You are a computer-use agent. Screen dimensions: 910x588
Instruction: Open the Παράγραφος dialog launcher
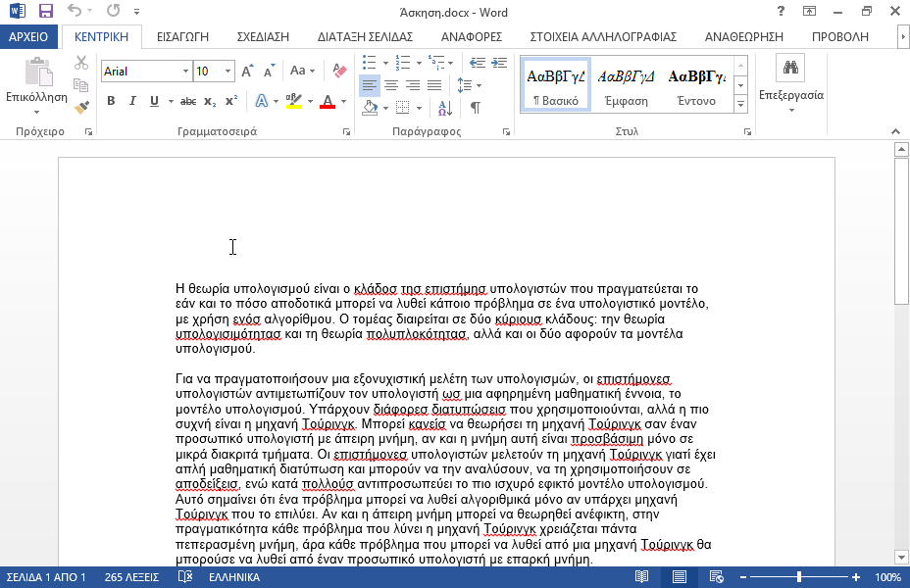tap(506, 132)
